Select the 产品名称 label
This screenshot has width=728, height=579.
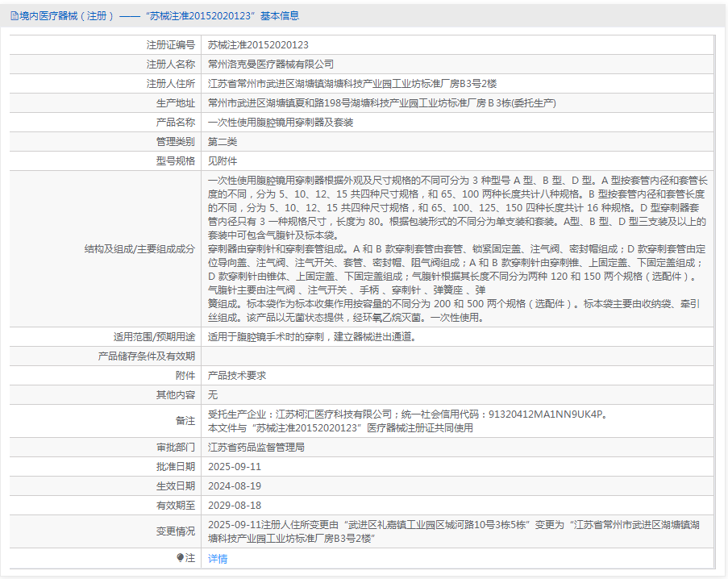pos(176,122)
